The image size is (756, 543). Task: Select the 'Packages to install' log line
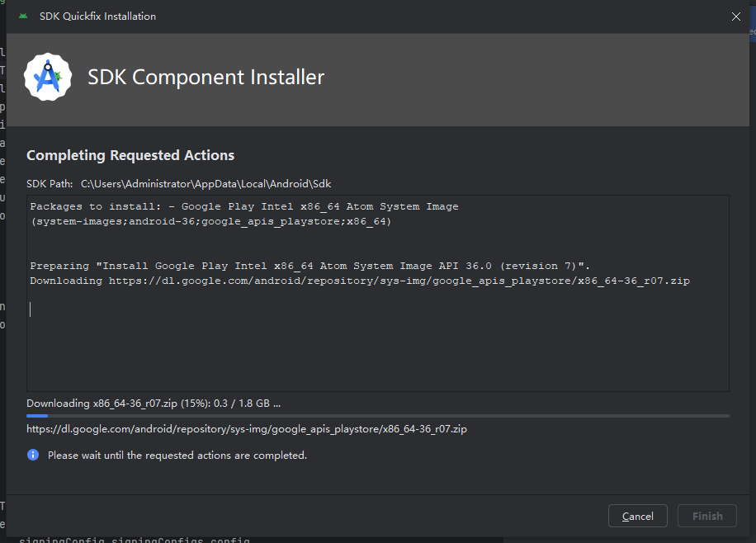coord(243,206)
